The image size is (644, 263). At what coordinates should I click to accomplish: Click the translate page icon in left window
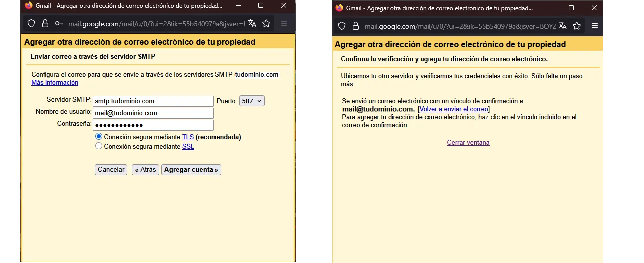coord(252,23)
